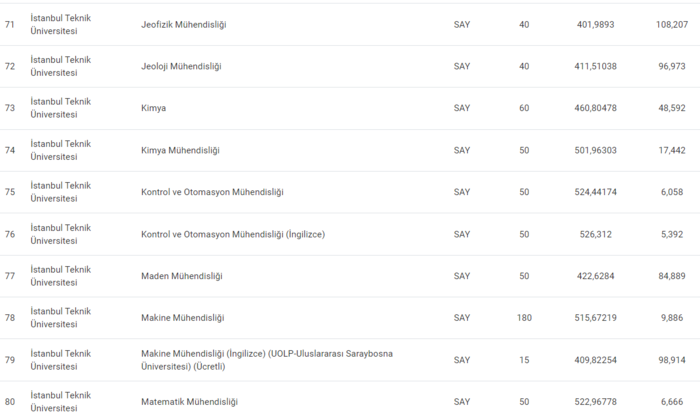Click row number 76
The image size is (700, 416).
tap(10, 234)
